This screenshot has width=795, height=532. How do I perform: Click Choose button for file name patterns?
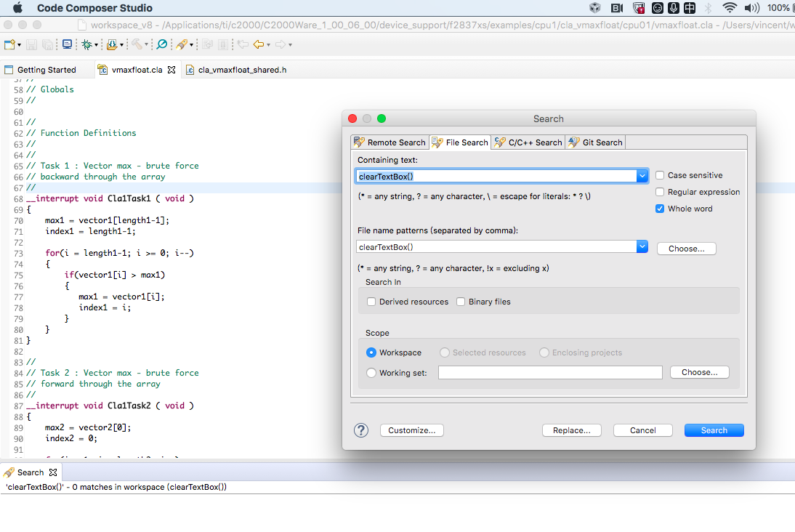pyautogui.click(x=687, y=249)
